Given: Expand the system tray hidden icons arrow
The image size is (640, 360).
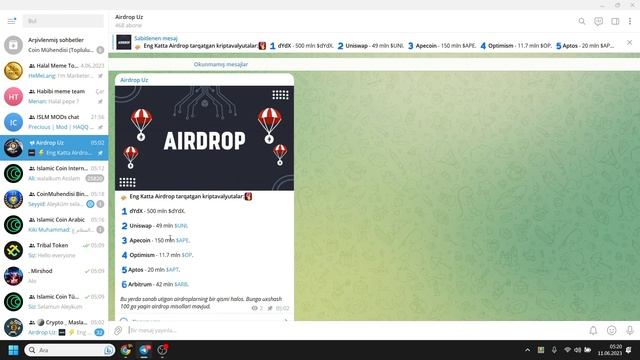Looking at the screenshot, I should coord(527,350).
